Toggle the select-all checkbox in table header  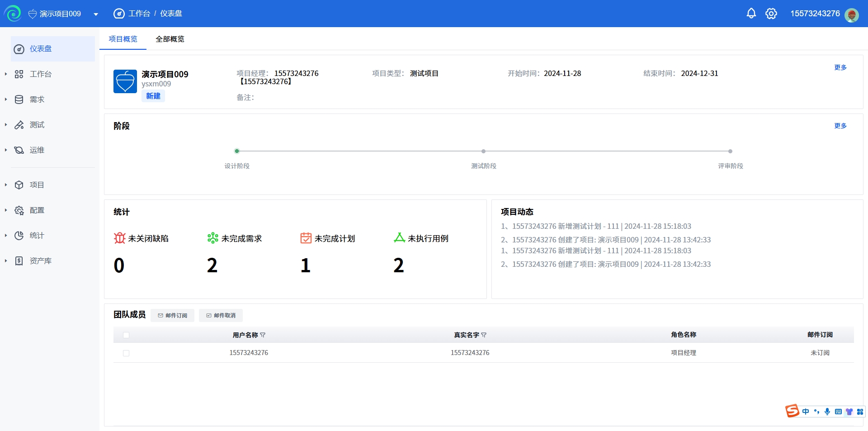126,335
